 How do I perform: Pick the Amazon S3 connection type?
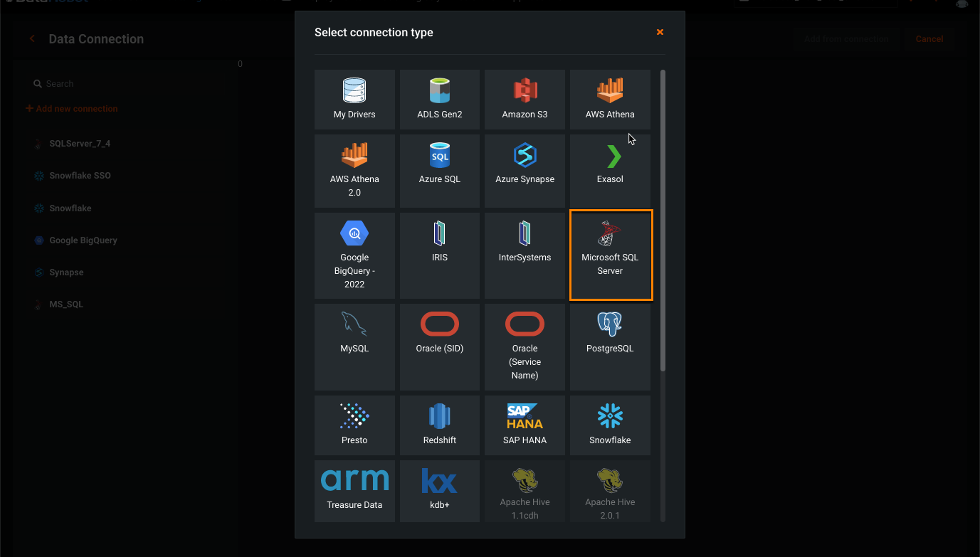click(525, 100)
